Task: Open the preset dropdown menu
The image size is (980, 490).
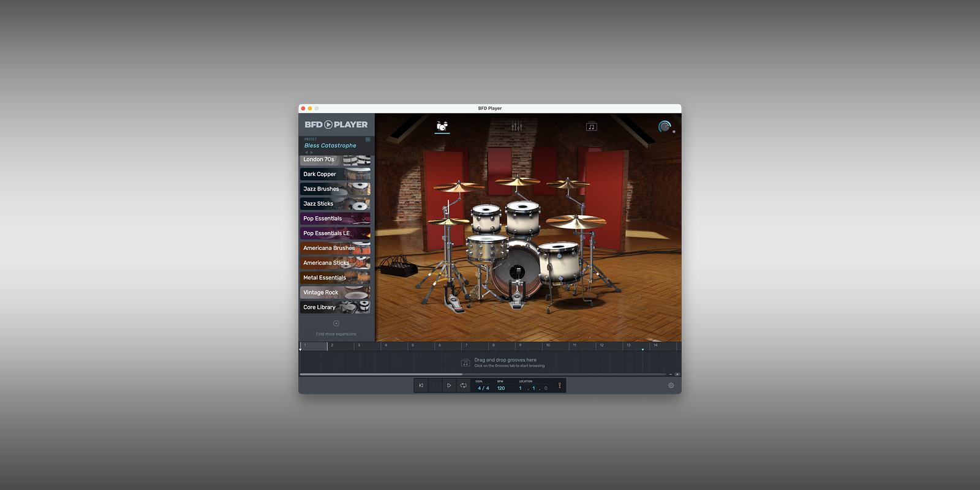Action: pos(367,139)
